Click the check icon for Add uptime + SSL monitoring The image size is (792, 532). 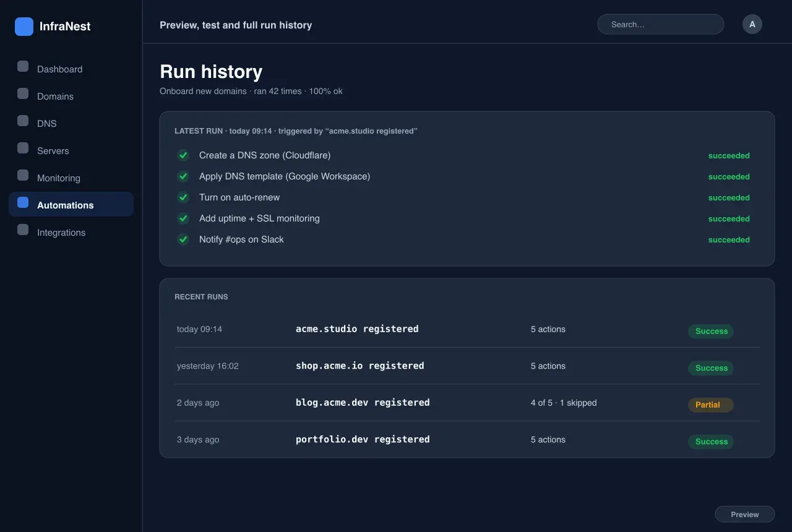[x=183, y=218]
